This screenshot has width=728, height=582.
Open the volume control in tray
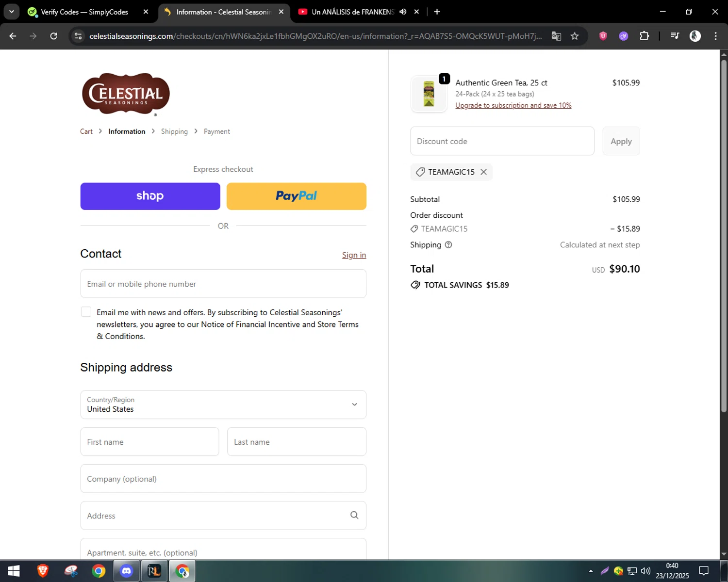click(645, 571)
